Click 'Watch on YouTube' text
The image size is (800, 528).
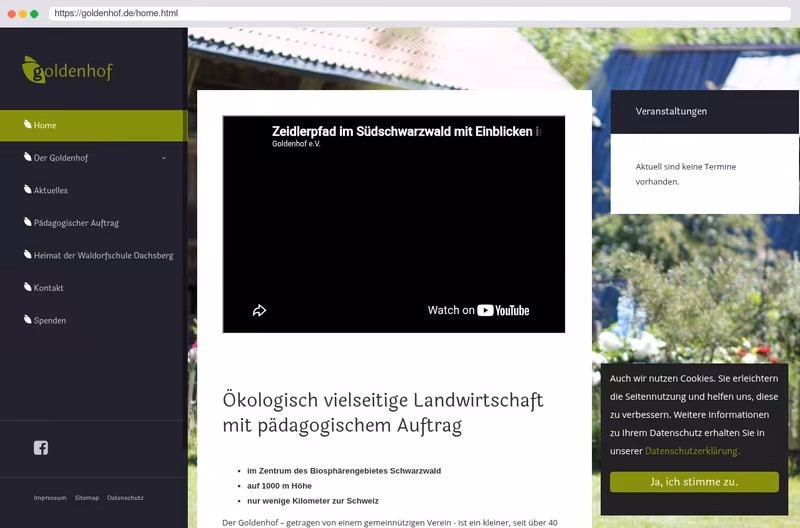click(478, 310)
